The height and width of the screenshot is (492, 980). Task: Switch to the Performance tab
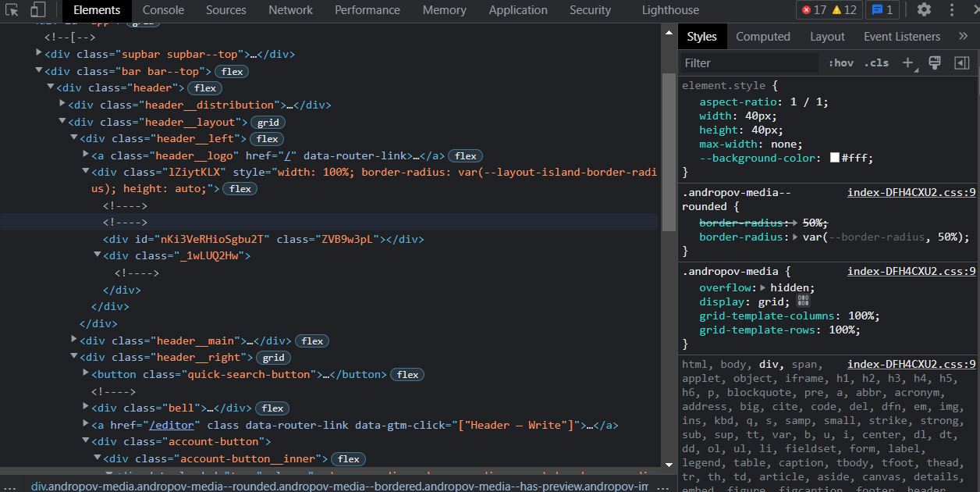point(367,10)
